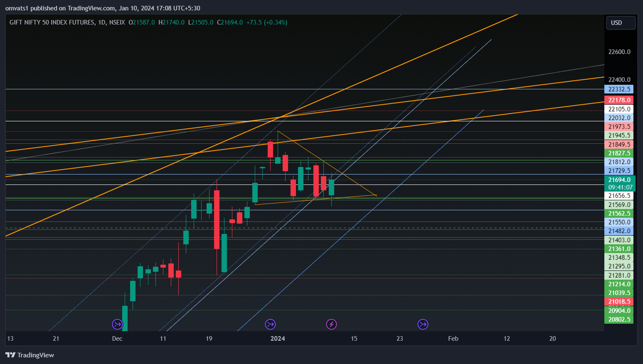The height and width of the screenshot is (364, 643).
Task: Select the 21562.5 price label
Action: (x=619, y=214)
